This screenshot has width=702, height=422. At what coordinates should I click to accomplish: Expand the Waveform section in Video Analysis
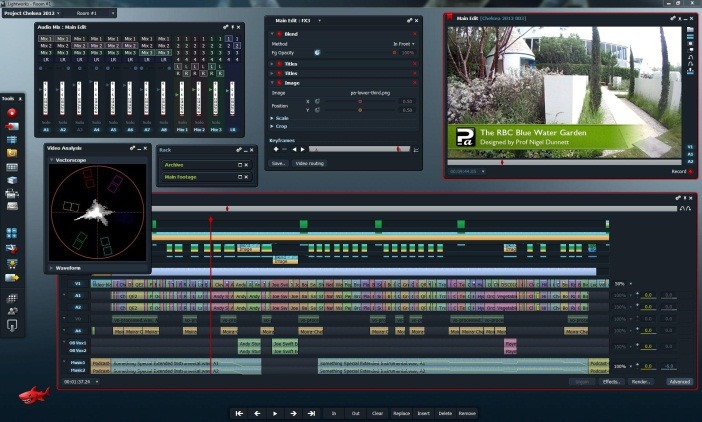[x=51, y=268]
